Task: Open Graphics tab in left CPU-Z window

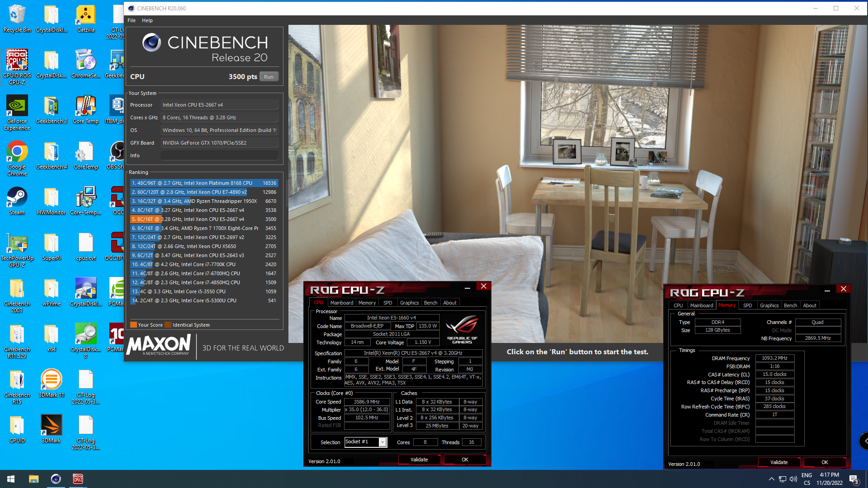Action: [x=409, y=303]
